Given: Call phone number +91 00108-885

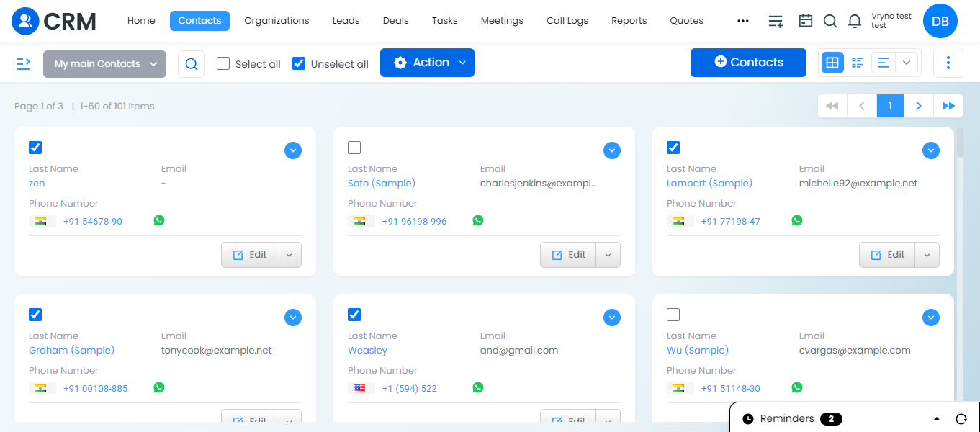Looking at the screenshot, I should pos(95,389).
